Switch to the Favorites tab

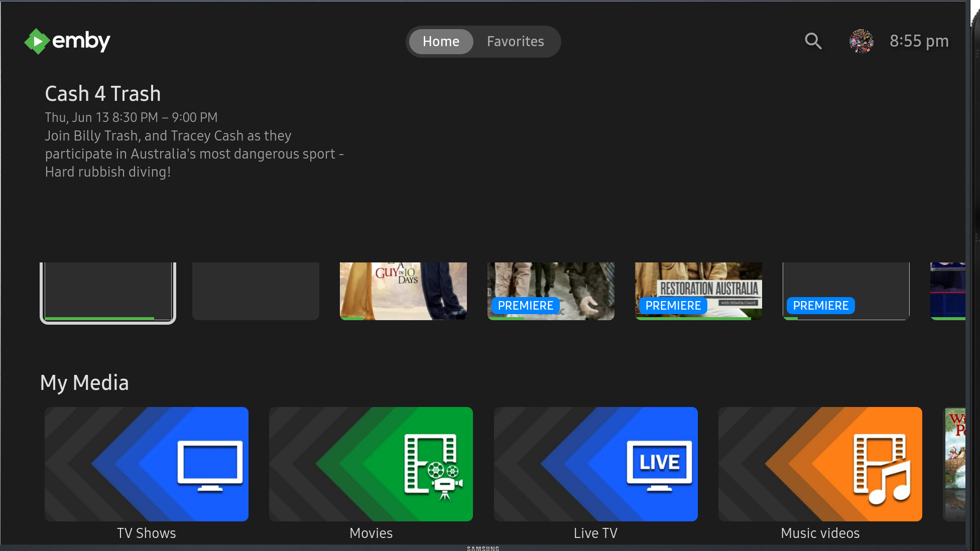pyautogui.click(x=516, y=42)
